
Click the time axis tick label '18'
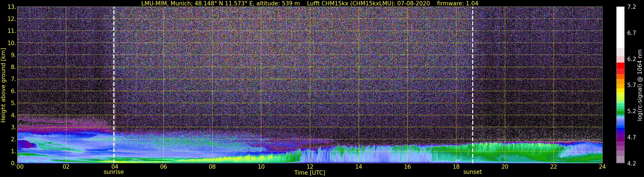click(x=456, y=167)
